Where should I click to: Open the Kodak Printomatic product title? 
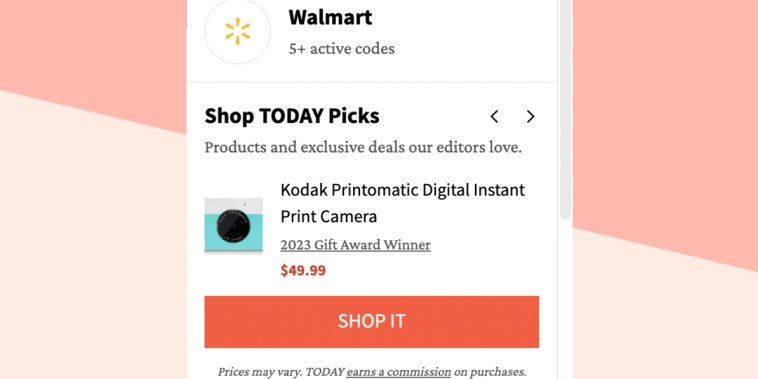pyautogui.click(x=403, y=203)
